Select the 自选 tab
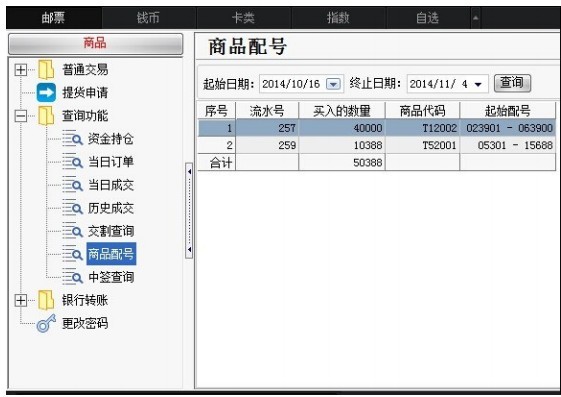The height and width of the screenshot is (397, 561). click(428, 18)
